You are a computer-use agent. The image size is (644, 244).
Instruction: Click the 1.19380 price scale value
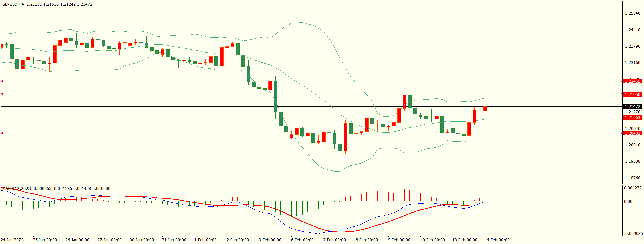pos(632,161)
